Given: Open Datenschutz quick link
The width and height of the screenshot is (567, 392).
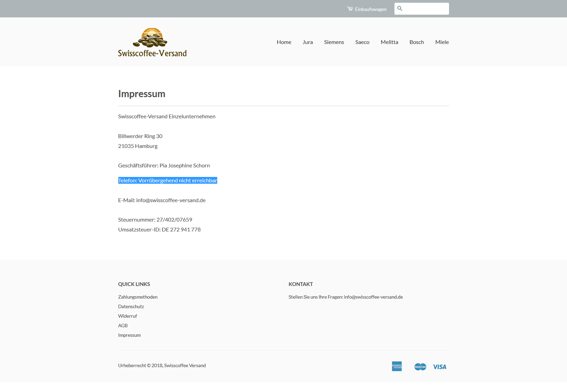Looking at the screenshot, I should (131, 307).
